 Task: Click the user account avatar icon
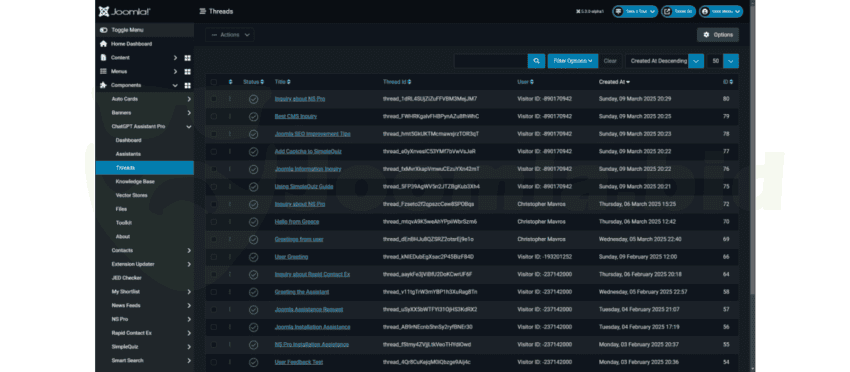(x=705, y=11)
